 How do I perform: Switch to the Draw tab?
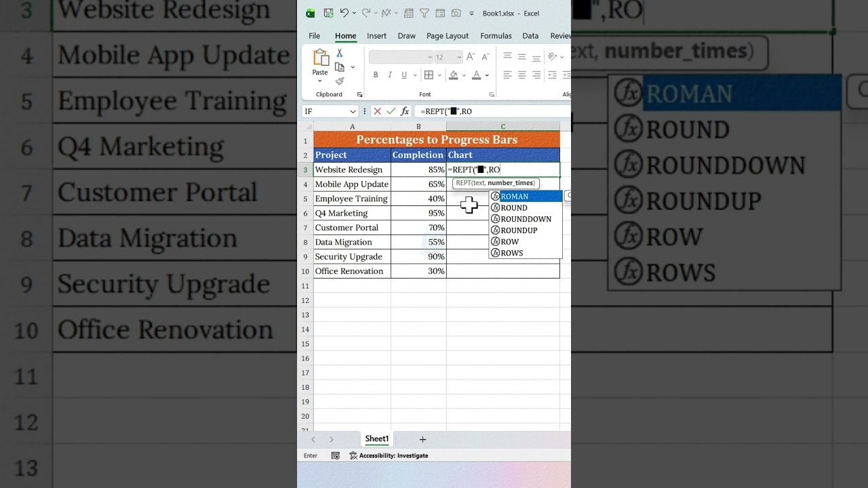point(407,36)
